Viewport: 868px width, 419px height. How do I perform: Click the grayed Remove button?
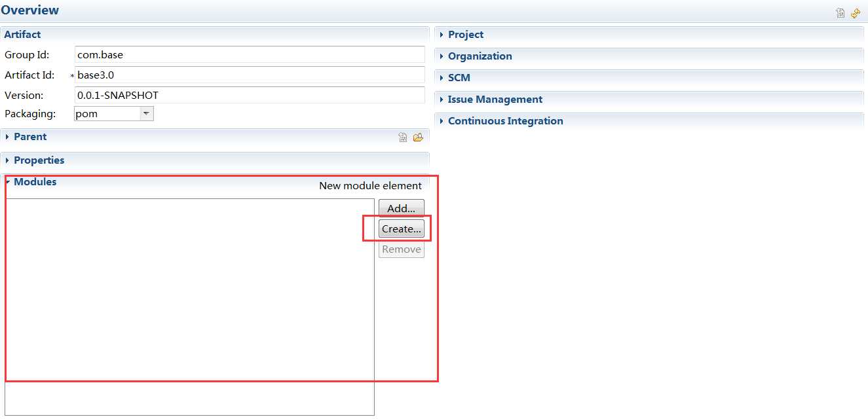[x=402, y=249]
